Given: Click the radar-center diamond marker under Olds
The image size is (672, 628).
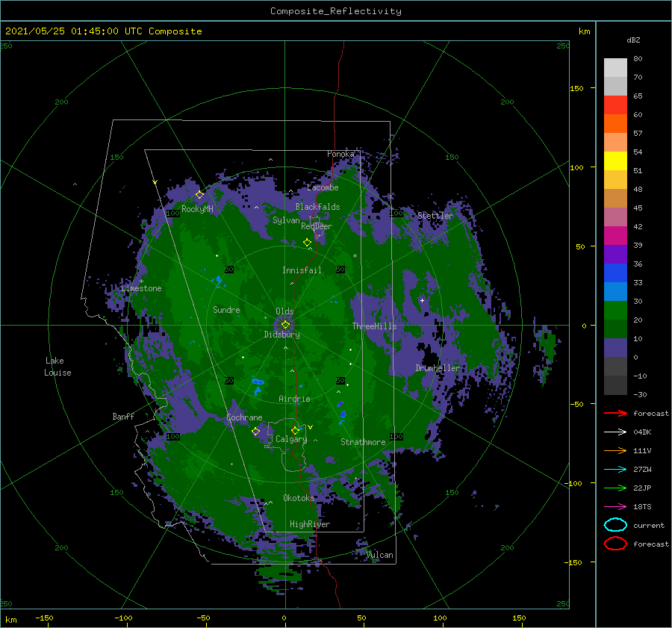Looking at the screenshot, I should (x=285, y=325).
